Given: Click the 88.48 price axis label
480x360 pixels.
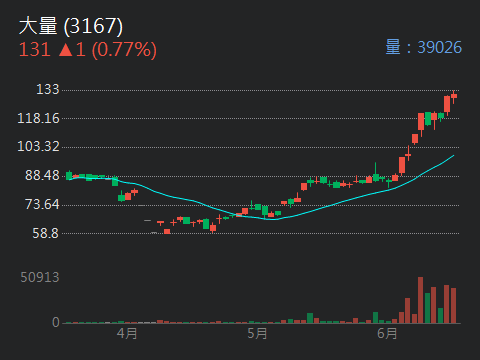Looking at the screenshot, I should (x=42, y=175).
